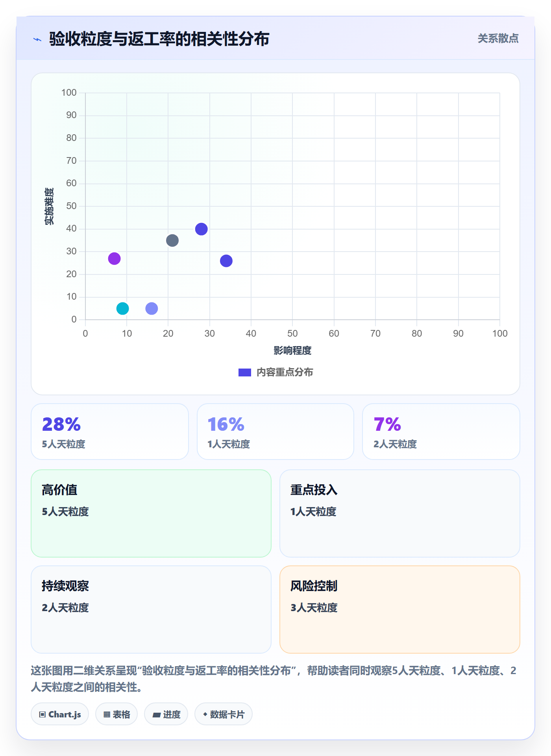Click the description paragraph starting 这张图用二维关系
551x756 pixels.
pos(274,679)
